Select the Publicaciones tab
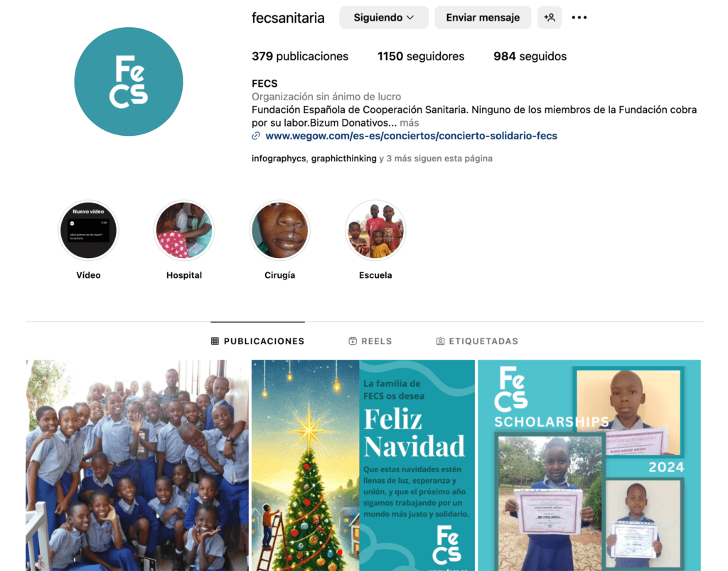This screenshot has width=728, height=571. point(257,341)
